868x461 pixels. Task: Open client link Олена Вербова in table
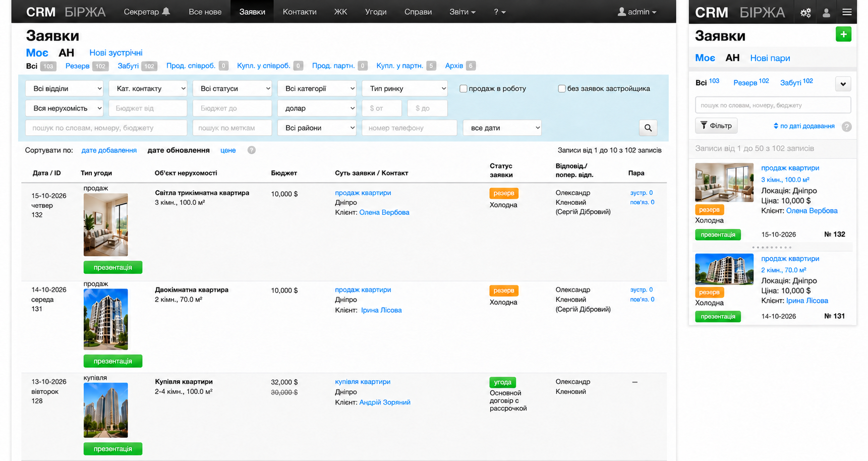pyautogui.click(x=384, y=212)
